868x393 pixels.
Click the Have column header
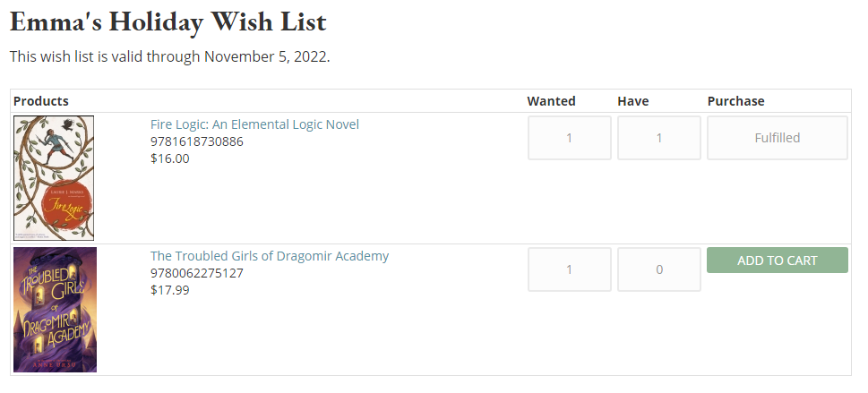tap(632, 101)
